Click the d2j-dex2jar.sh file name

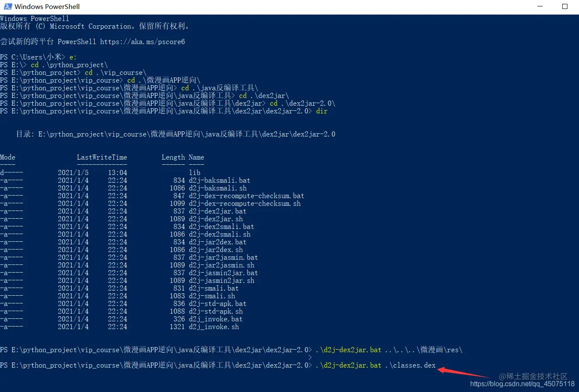tap(216, 219)
